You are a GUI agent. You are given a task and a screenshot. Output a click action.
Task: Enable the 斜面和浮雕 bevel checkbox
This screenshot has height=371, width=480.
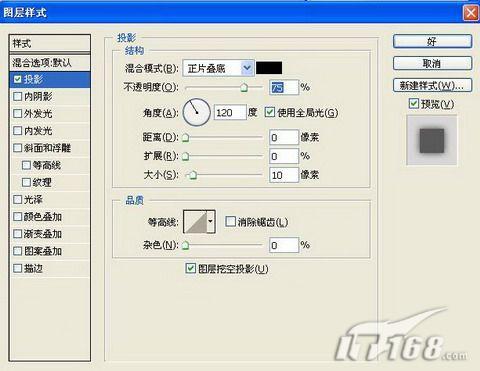(18, 148)
